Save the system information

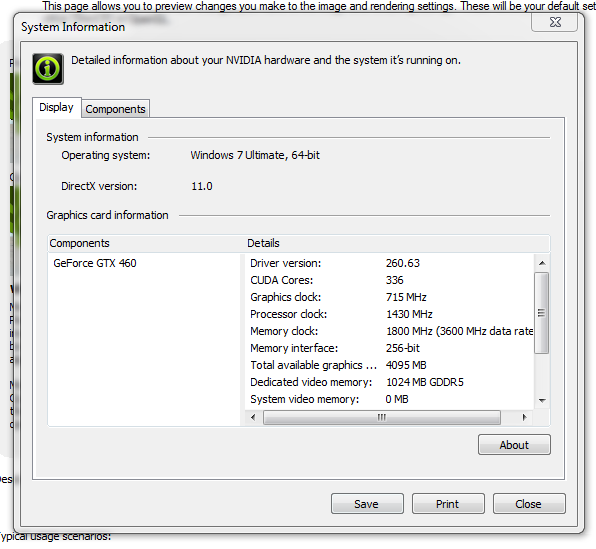click(367, 504)
